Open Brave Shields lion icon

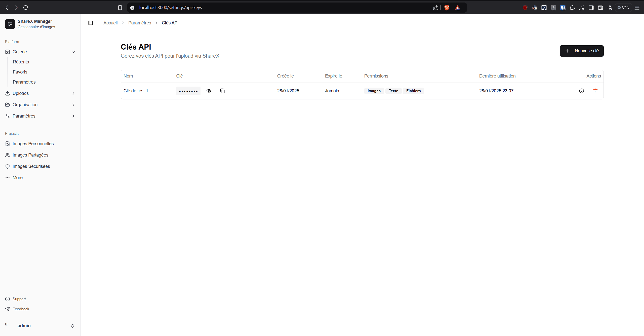(x=447, y=8)
